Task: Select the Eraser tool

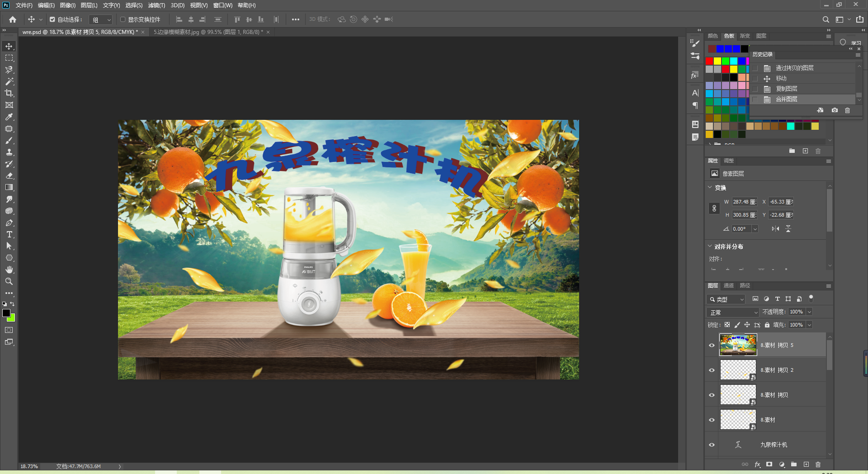Action: coord(9,175)
